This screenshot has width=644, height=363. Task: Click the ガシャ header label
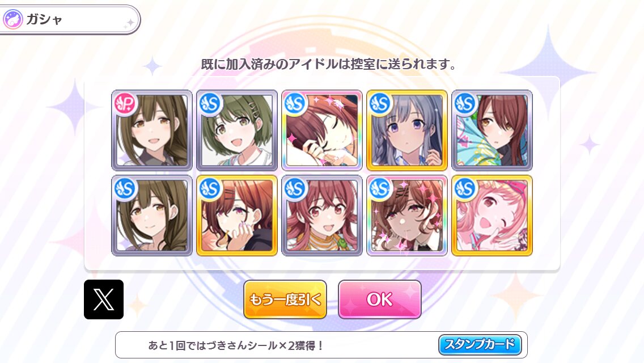click(44, 19)
